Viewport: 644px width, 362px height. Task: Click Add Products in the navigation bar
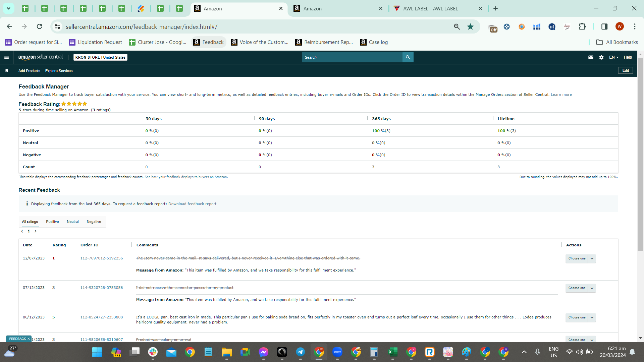tap(29, 71)
